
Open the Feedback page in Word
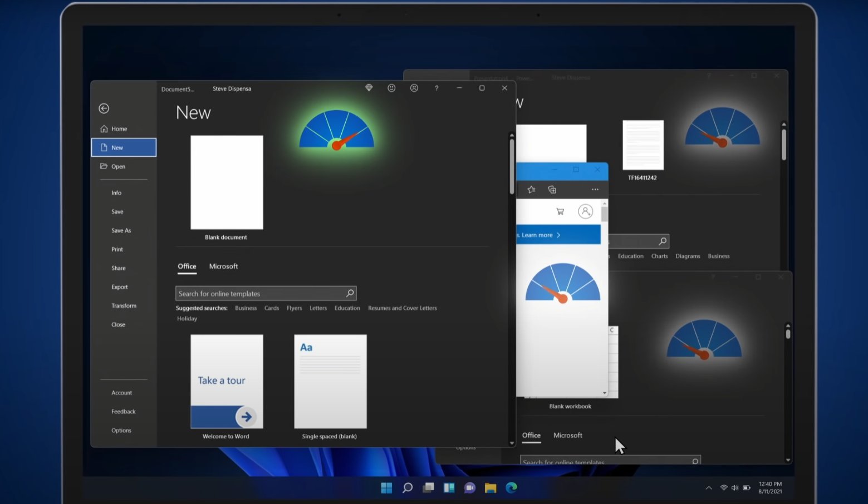(x=124, y=412)
